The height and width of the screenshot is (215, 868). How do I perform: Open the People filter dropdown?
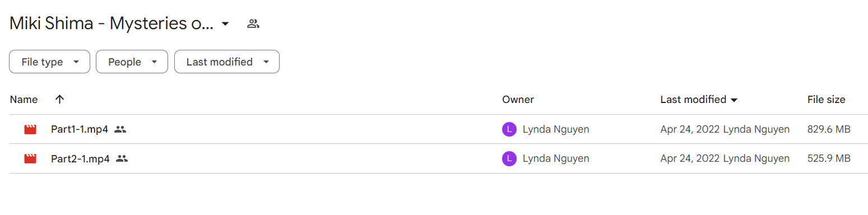coord(132,62)
